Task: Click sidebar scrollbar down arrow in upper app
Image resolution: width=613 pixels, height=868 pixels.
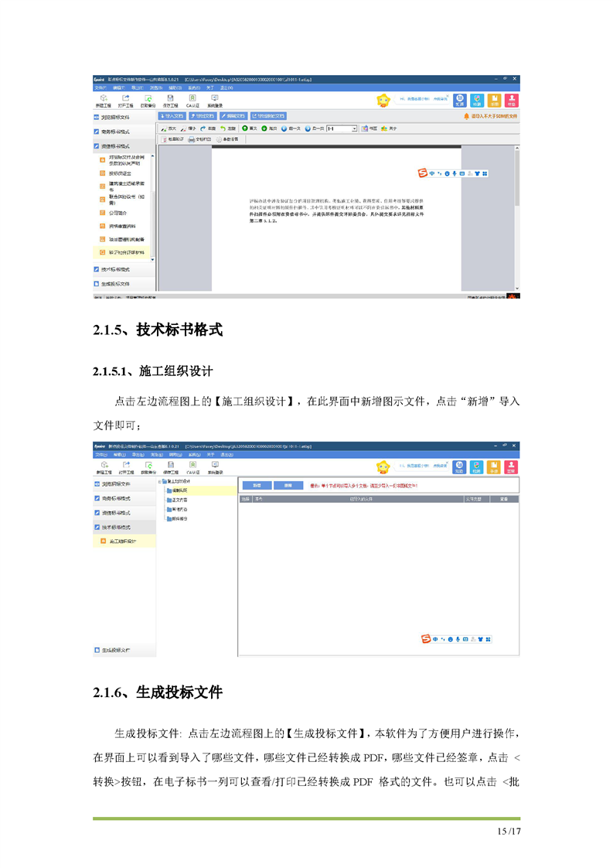Action: click(x=152, y=259)
